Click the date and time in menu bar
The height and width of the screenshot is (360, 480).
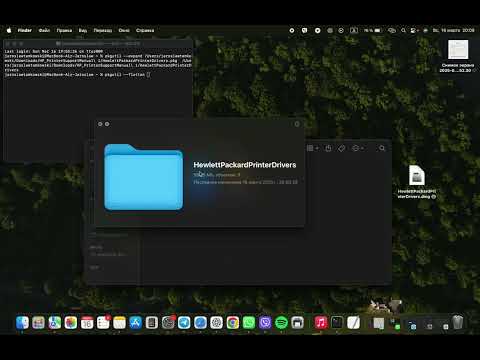tap(454, 30)
